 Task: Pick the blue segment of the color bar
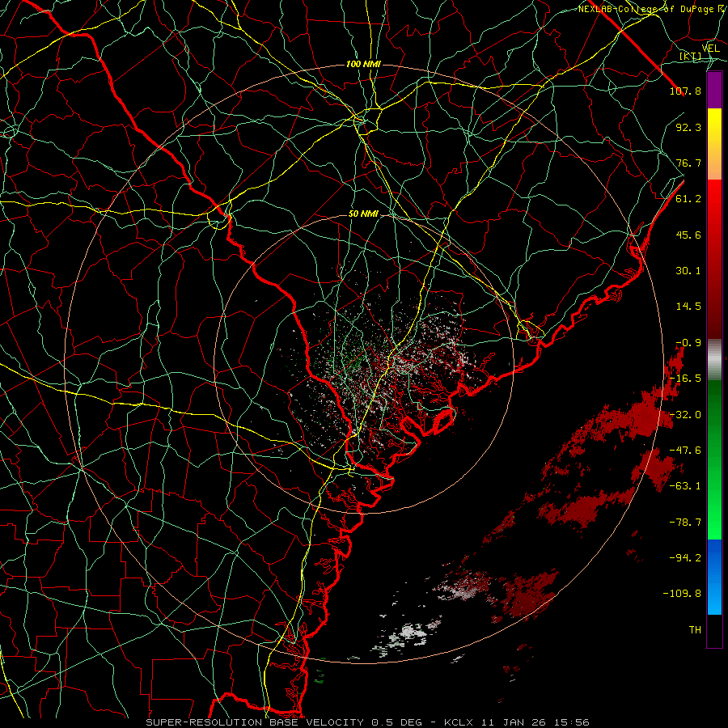click(x=714, y=577)
